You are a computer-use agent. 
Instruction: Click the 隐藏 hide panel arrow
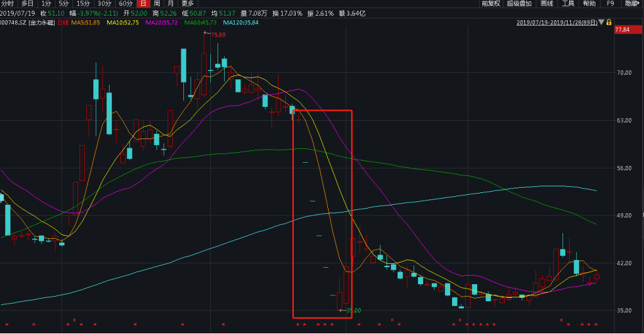(632, 4)
